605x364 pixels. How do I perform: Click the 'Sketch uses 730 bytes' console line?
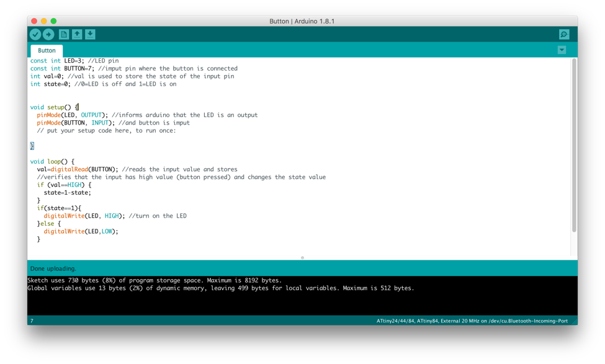click(x=155, y=280)
